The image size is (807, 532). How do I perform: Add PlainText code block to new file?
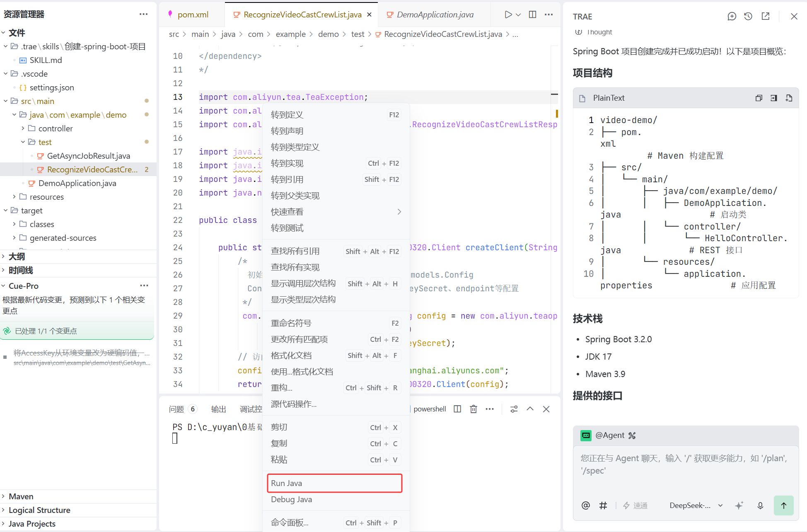point(789,98)
